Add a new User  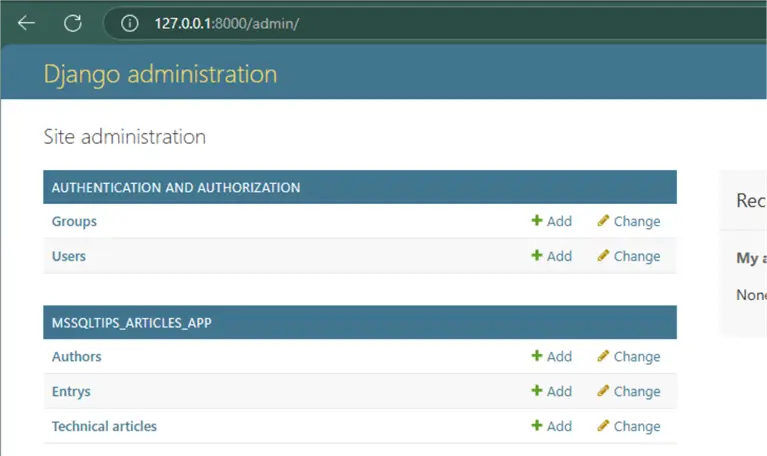[552, 256]
